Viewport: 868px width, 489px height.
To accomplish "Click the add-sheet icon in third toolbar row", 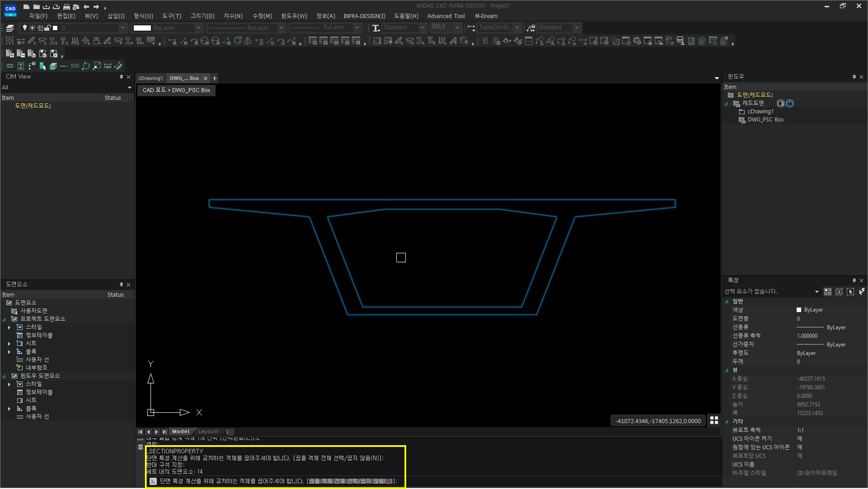I will coord(10,53).
